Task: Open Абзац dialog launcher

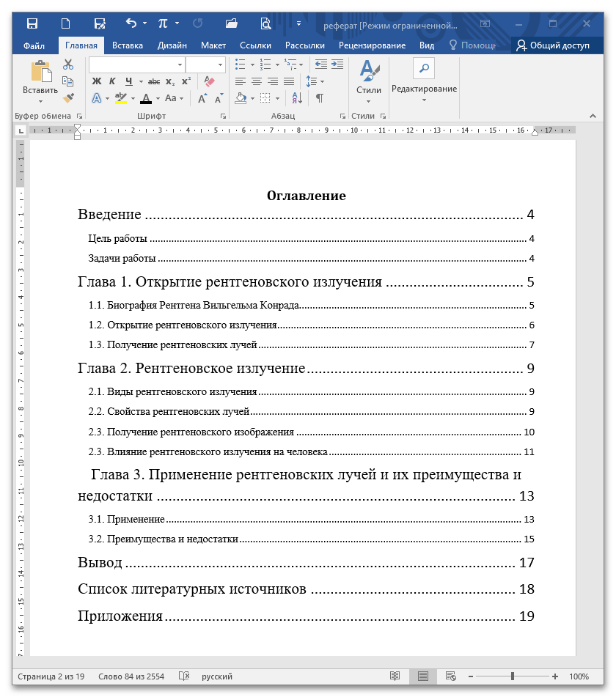Action: pos(342,116)
